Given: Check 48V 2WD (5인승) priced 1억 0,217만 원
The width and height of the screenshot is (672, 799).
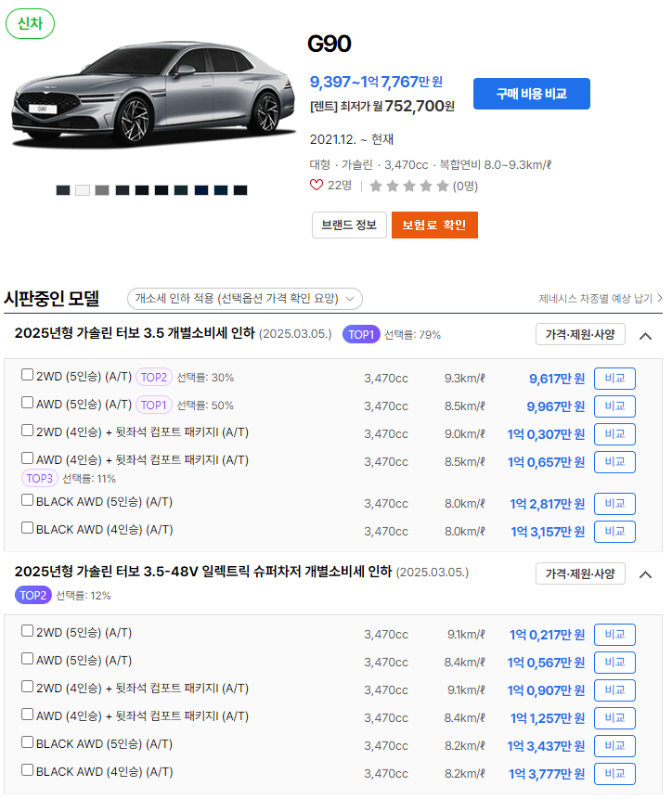Looking at the screenshot, I should (28, 631).
